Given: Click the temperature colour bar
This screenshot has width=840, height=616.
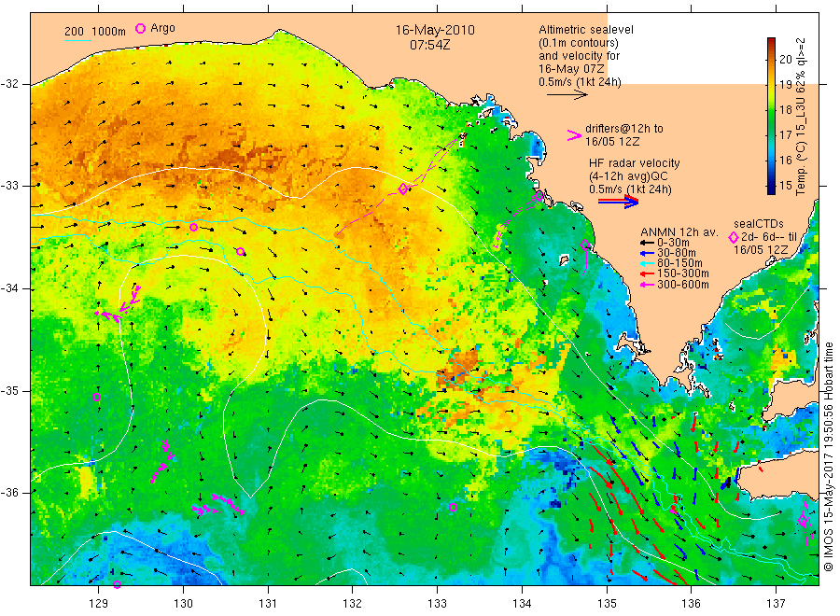Looking at the screenshot, I should click(x=771, y=116).
